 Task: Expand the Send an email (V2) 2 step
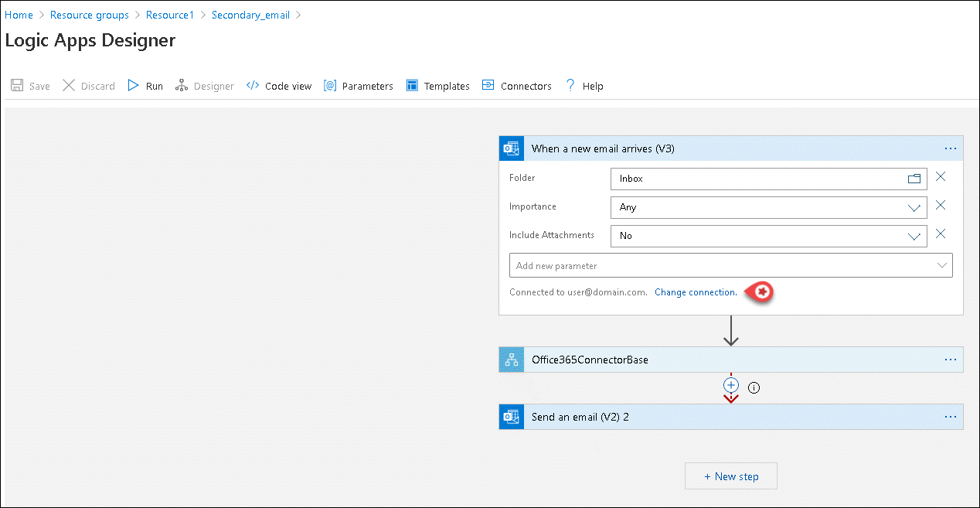pos(580,417)
